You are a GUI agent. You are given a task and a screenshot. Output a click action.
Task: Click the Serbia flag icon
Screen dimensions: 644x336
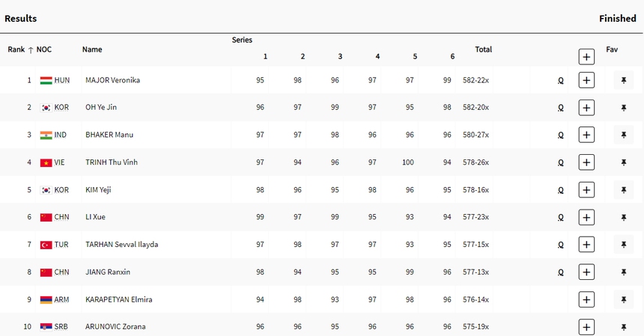[x=46, y=327]
